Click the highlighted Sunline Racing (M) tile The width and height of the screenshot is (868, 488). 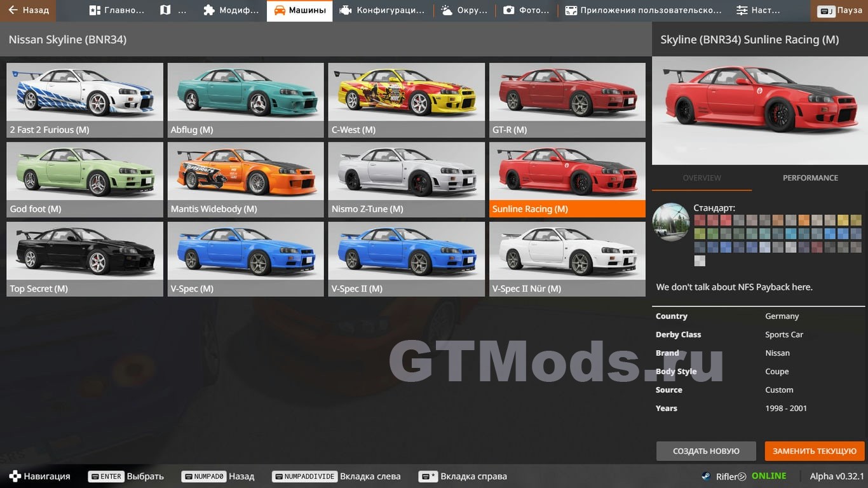[x=567, y=180]
